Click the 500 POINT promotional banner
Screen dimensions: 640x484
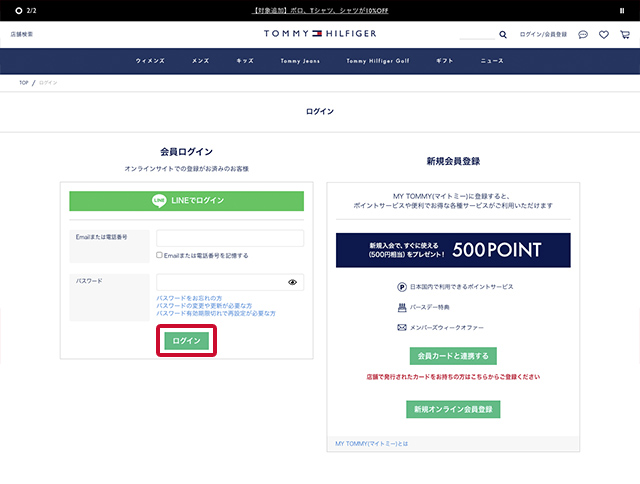click(453, 250)
